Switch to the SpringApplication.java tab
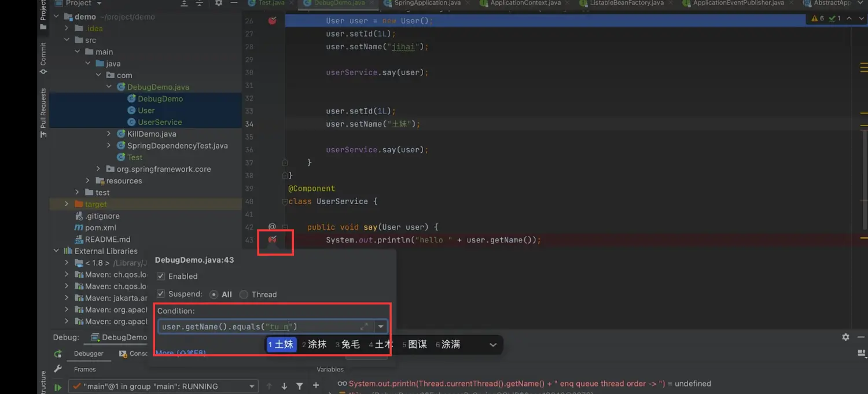 click(427, 3)
